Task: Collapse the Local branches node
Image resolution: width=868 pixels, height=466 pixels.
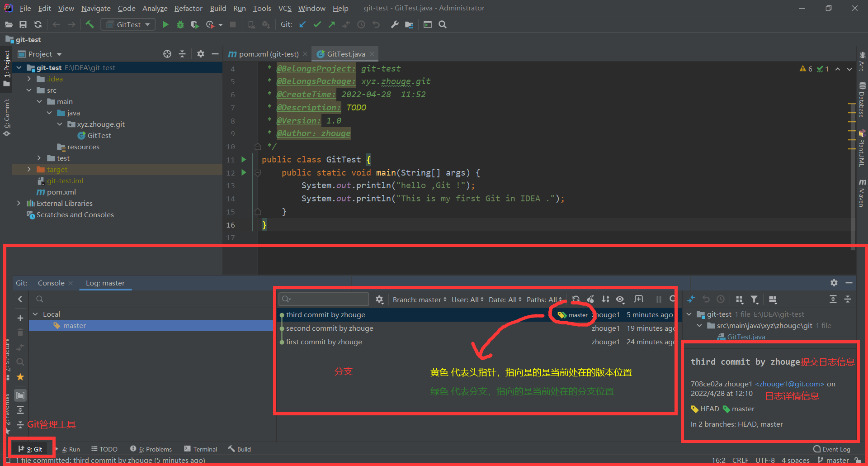Action: pyautogui.click(x=35, y=314)
